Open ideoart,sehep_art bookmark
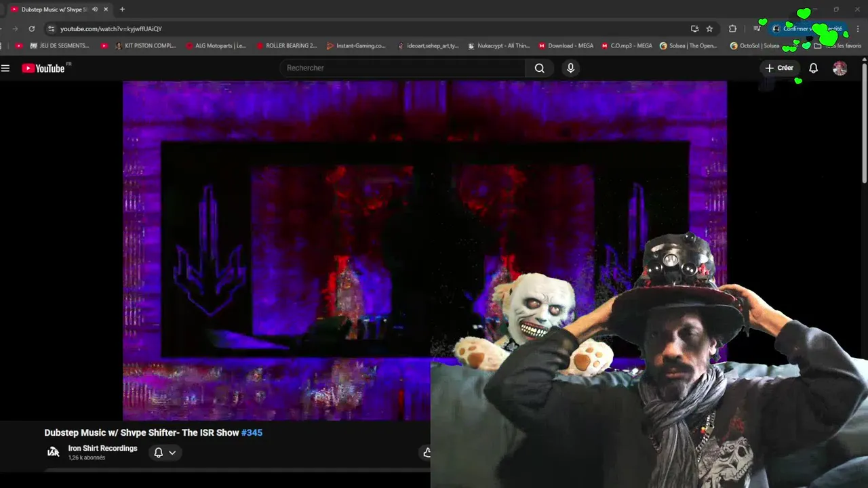This screenshot has width=868, height=488. [x=428, y=46]
